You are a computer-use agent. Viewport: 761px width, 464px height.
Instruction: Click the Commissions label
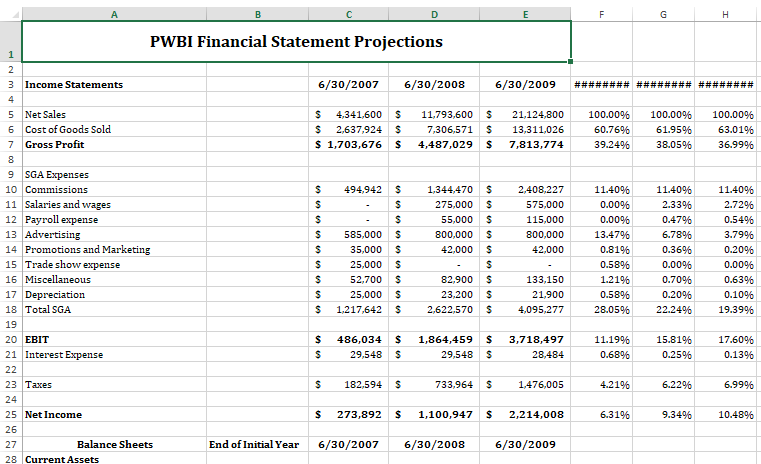(x=56, y=190)
